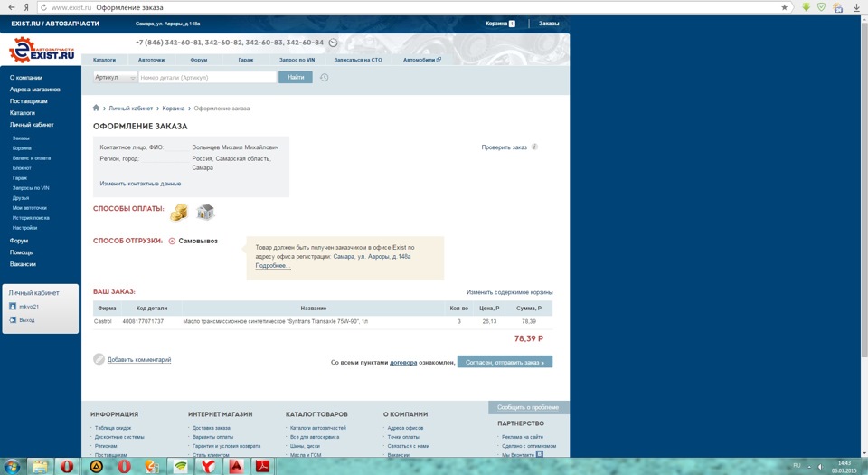Click the Найти search button

click(x=296, y=78)
